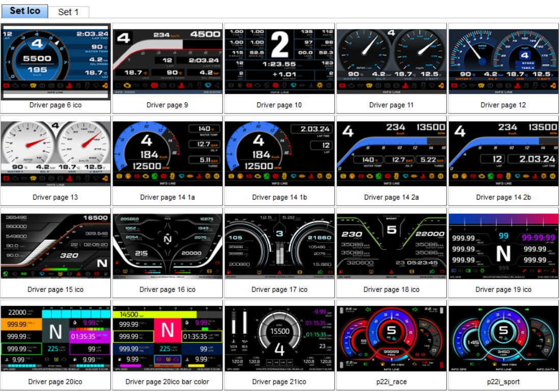Image resolution: width=560 pixels, height=392 pixels.
Task: Choose the Driver page 15 ico layout
Action: click(55, 246)
